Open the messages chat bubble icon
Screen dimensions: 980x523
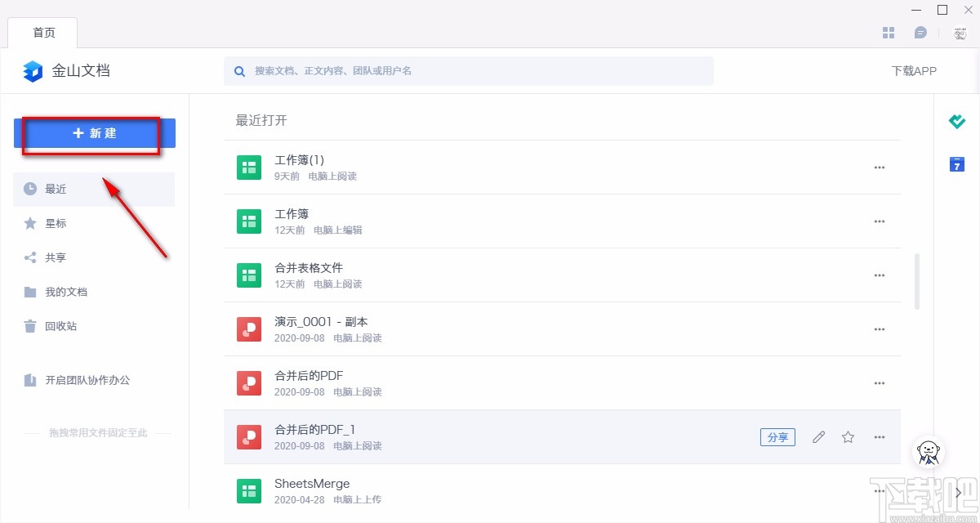[920, 33]
